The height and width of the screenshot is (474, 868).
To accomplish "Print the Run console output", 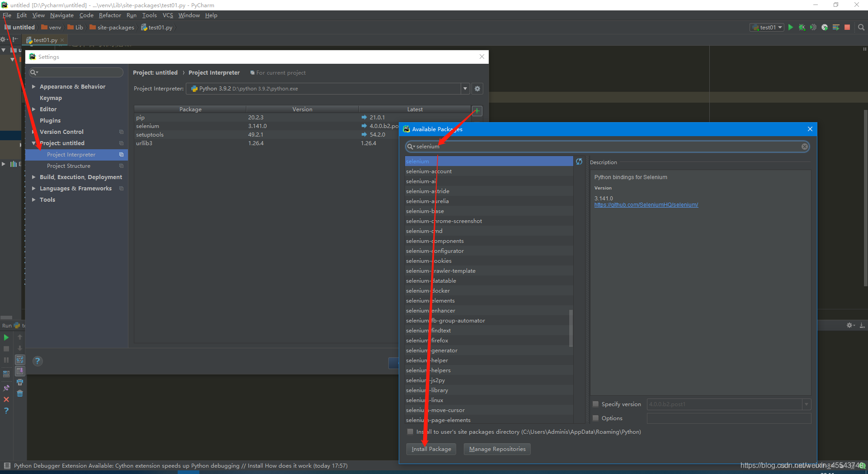I will click(x=20, y=383).
